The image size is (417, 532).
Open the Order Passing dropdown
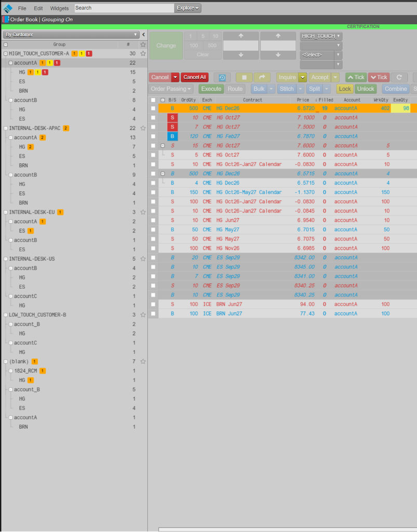coord(170,89)
